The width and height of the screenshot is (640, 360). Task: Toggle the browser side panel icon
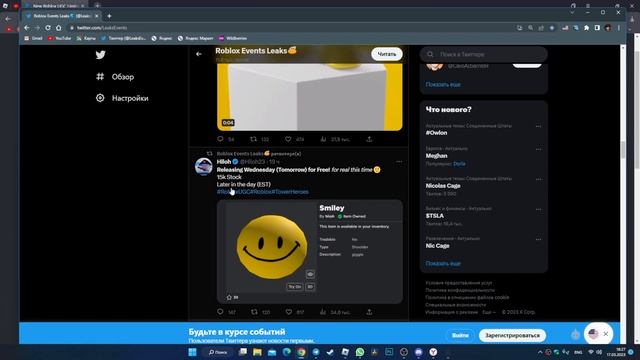click(x=597, y=28)
